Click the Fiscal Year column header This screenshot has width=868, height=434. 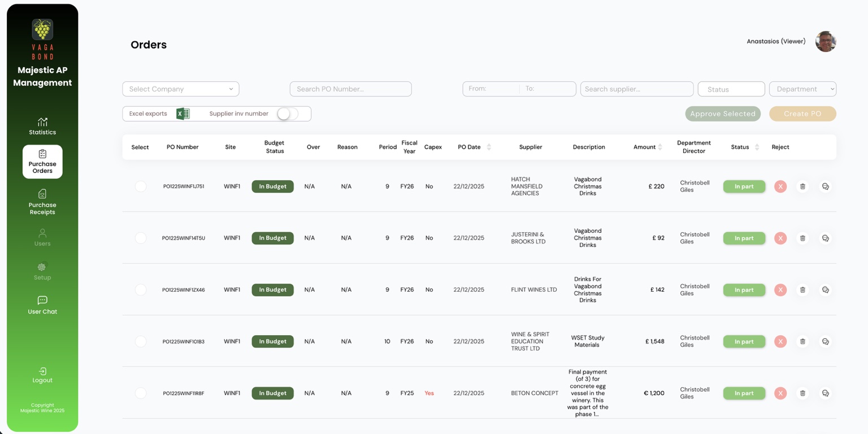(410, 147)
